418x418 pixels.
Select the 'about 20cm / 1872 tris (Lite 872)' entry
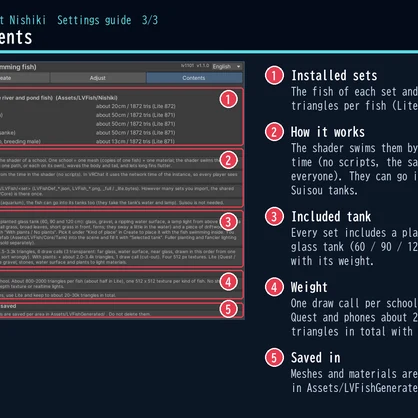pos(136,106)
